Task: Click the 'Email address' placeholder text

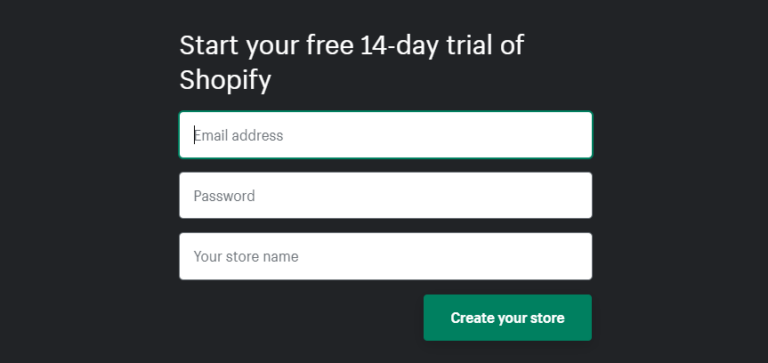Action: (239, 135)
